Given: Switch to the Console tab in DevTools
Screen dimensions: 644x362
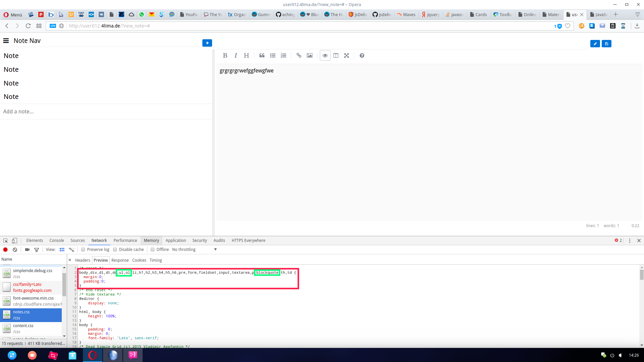Looking at the screenshot, I should [56, 241].
